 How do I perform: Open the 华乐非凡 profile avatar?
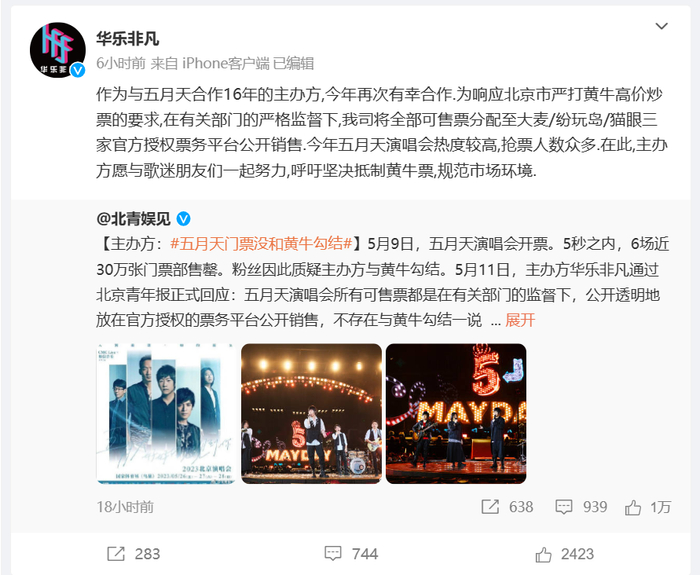click(x=58, y=50)
